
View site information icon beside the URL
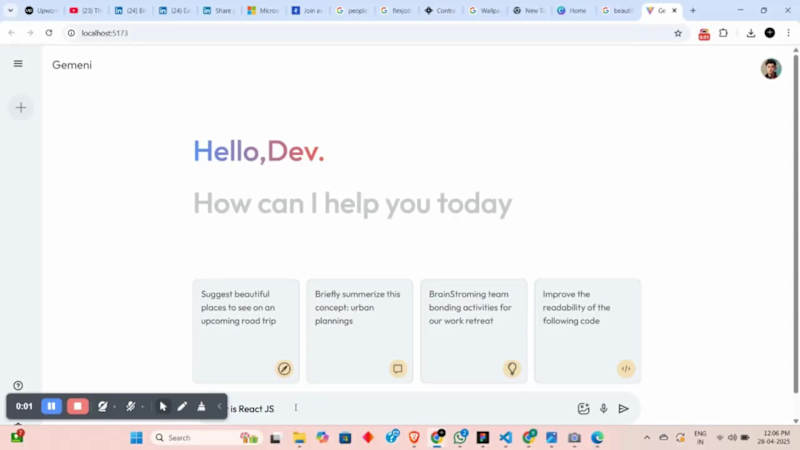tap(71, 33)
